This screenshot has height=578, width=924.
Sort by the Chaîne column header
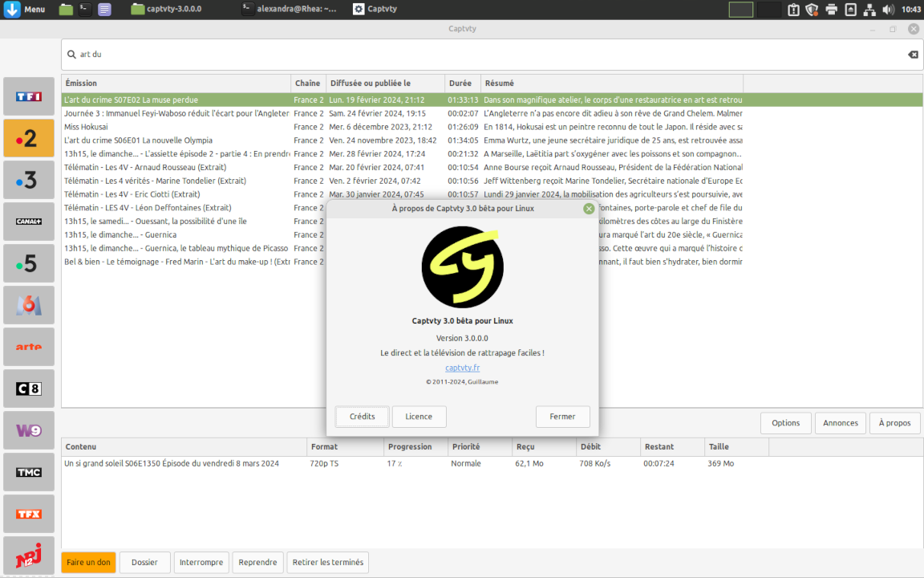pyautogui.click(x=308, y=83)
